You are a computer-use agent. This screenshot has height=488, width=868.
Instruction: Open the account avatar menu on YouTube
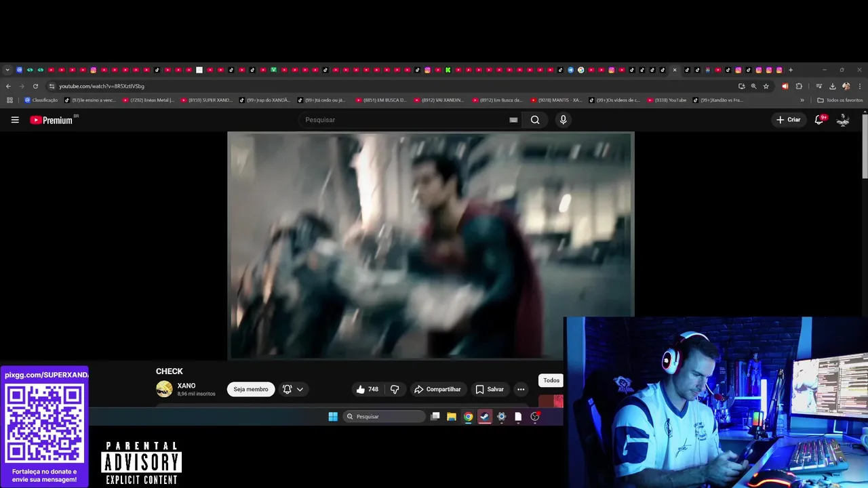point(843,120)
